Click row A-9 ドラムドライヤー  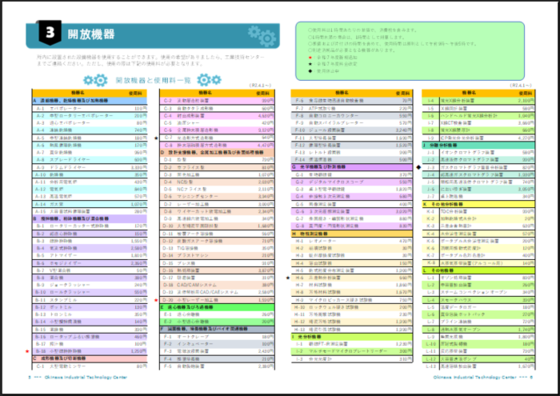click(x=90, y=167)
